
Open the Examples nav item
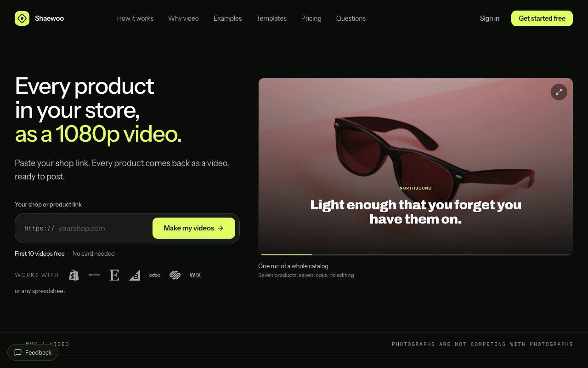point(227,18)
